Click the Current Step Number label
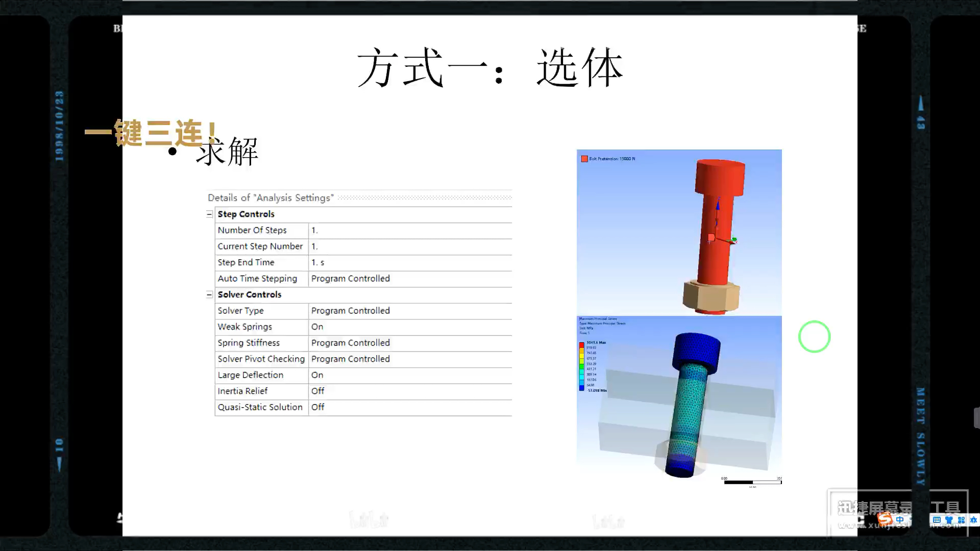980x551 pixels. tap(260, 246)
